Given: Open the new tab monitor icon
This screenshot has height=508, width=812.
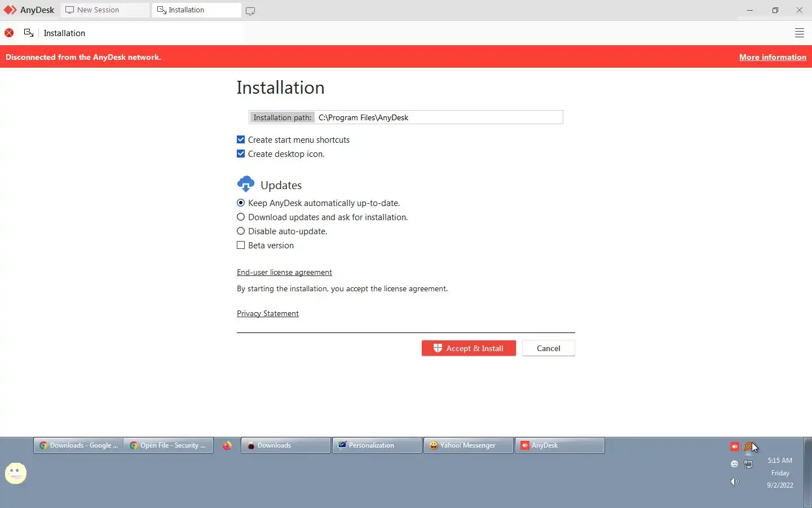Looking at the screenshot, I should point(250,11).
